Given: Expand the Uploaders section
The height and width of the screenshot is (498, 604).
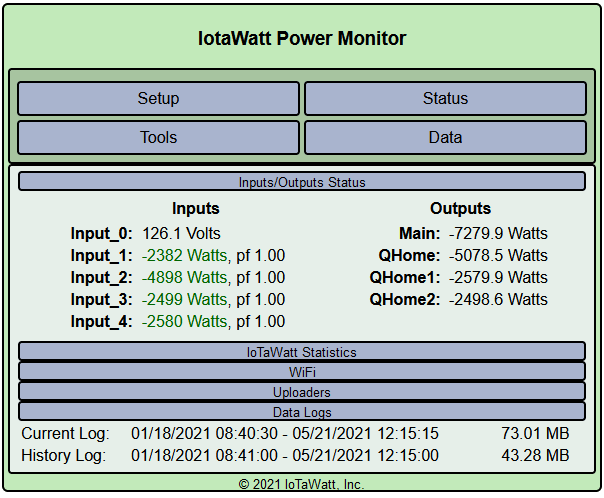Looking at the screenshot, I should (x=302, y=392).
